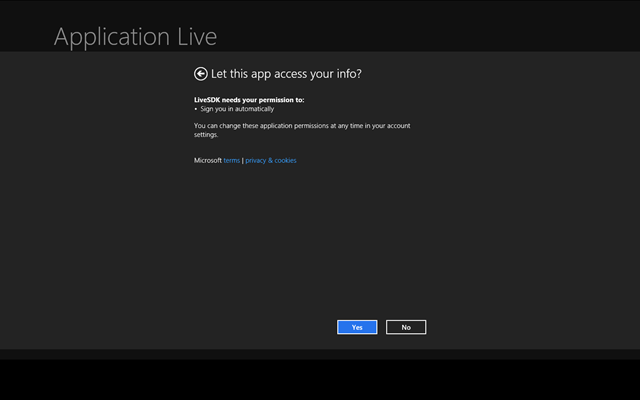Click the No button
This screenshot has height=400, width=640.
[x=406, y=327]
